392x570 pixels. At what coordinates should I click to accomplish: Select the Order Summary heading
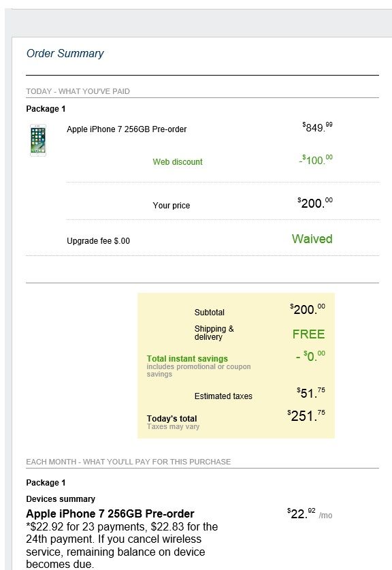65,53
